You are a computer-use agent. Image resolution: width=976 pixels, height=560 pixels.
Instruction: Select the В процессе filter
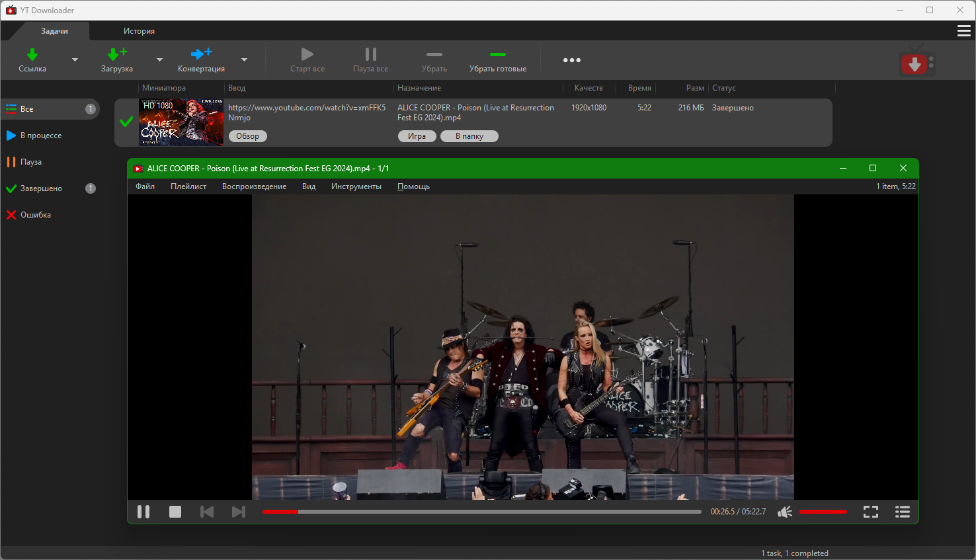click(x=51, y=136)
